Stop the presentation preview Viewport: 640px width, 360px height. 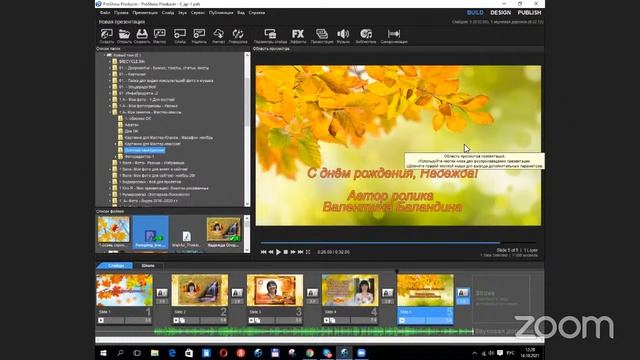[x=286, y=252]
